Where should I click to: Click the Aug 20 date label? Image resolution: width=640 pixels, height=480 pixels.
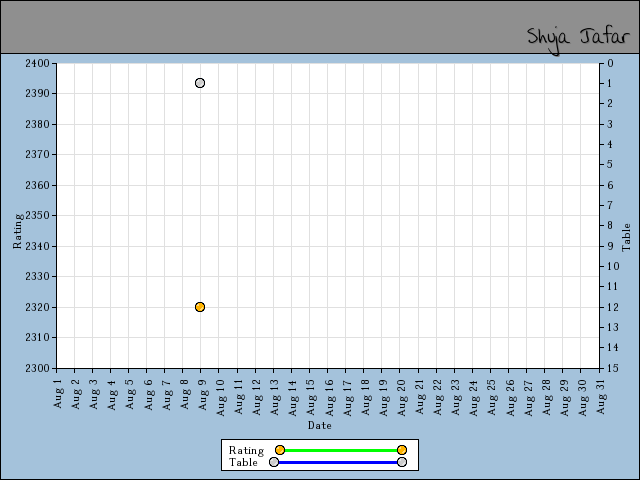pos(402,397)
